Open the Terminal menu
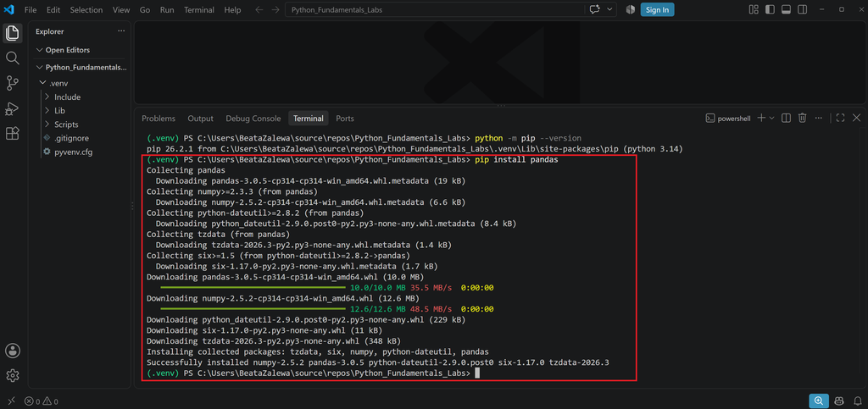 point(198,10)
